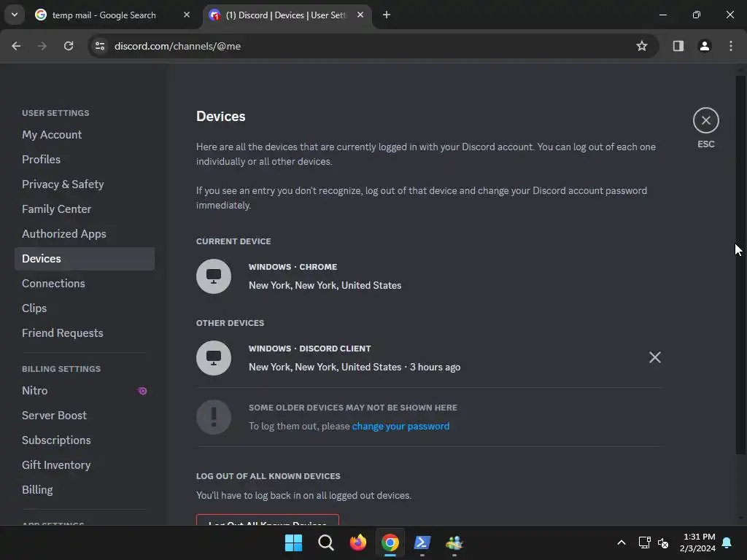Image resolution: width=747 pixels, height=560 pixels.
Task: Switch to the Discord Devices tab
Action: pos(286,15)
